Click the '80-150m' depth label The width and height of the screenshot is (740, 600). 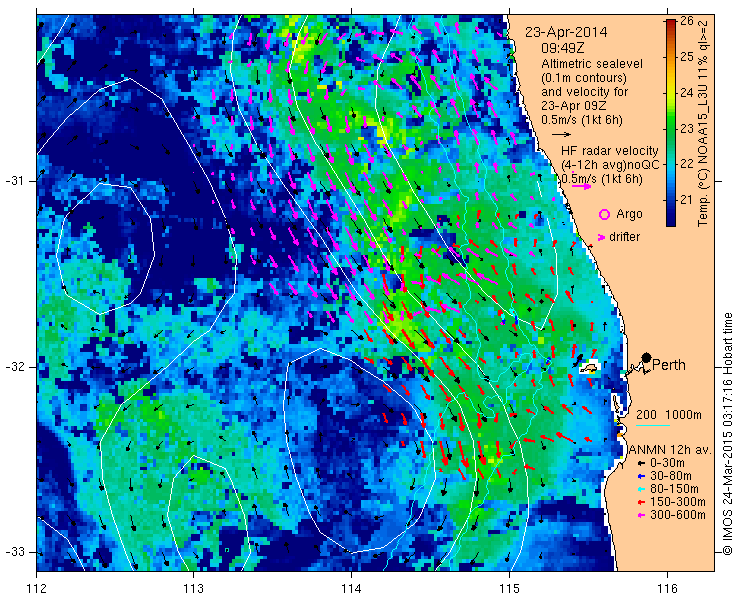pos(674,489)
